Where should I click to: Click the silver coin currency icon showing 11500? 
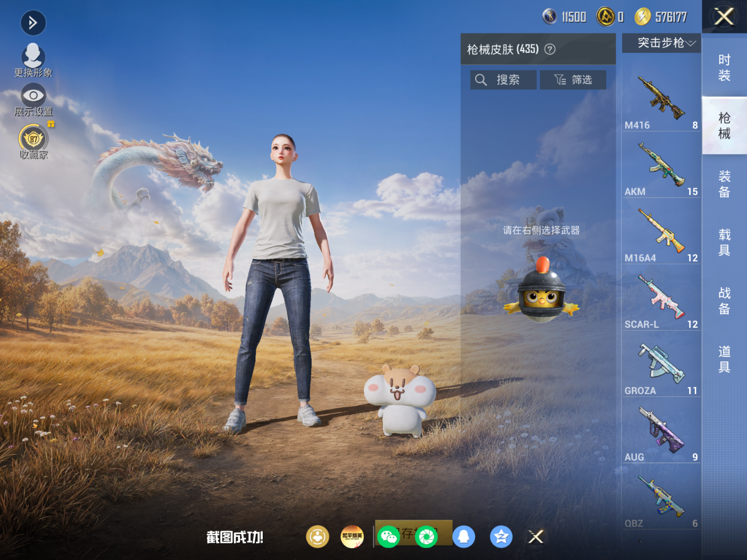click(x=549, y=17)
